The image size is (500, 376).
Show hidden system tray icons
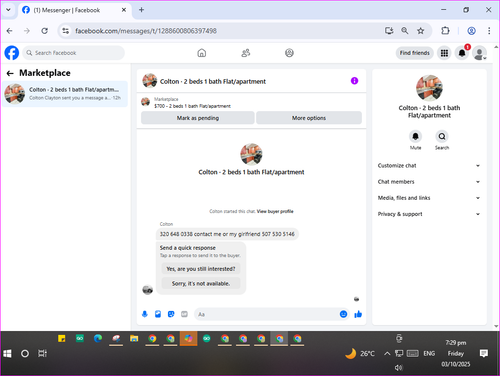click(x=387, y=353)
